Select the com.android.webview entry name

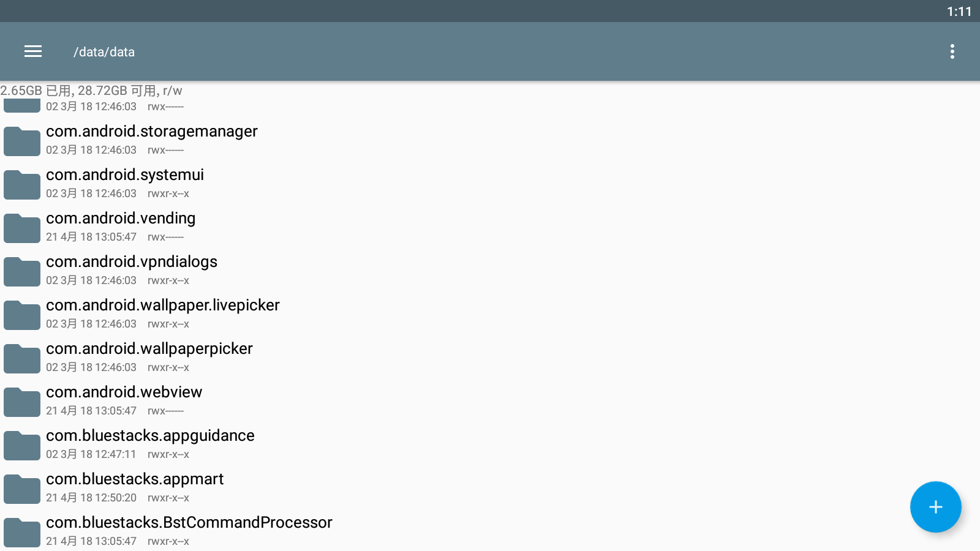click(x=124, y=392)
